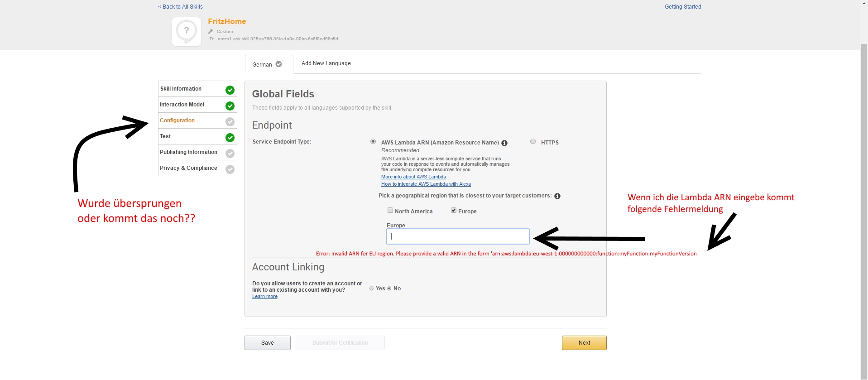Open the German language tab

point(267,65)
